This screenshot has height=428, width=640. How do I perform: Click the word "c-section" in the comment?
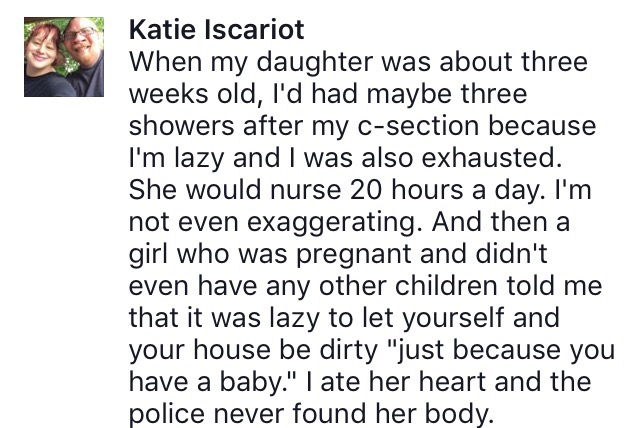[418, 126]
